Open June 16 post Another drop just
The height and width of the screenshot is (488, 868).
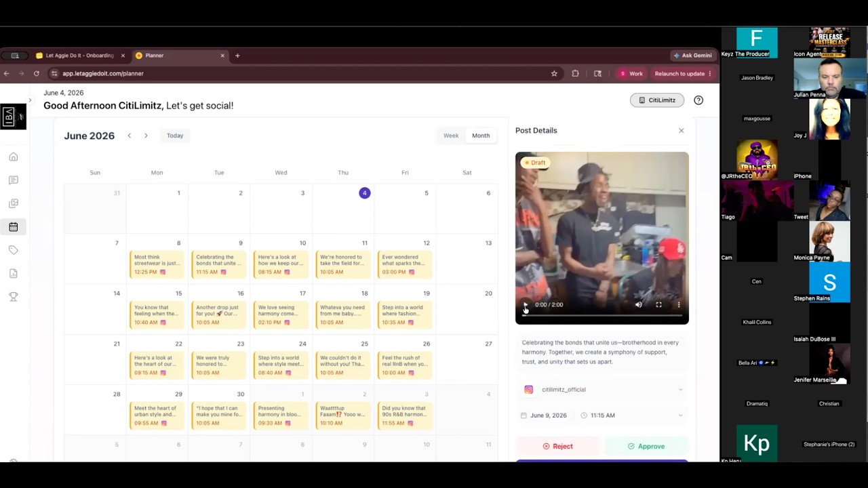tap(218, 314)
